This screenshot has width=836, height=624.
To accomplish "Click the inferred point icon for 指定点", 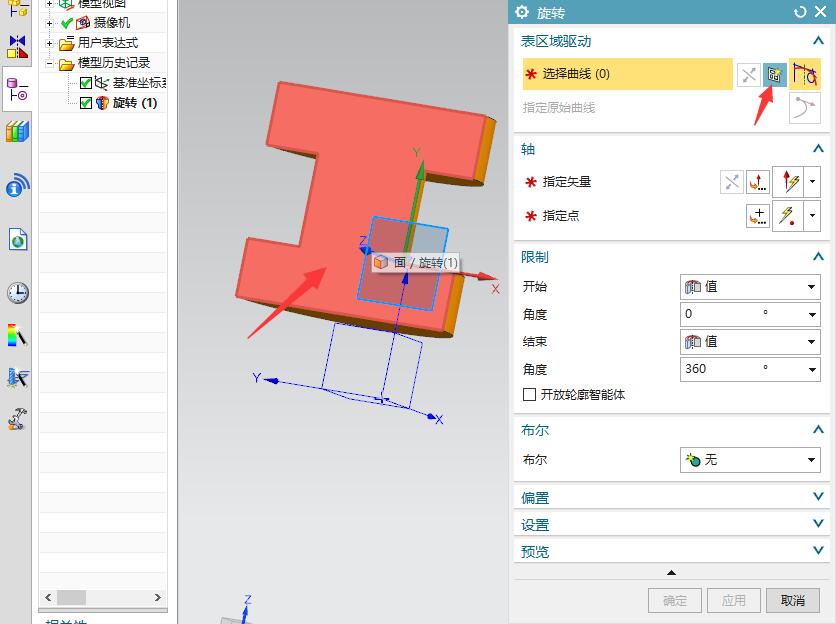I will click(788, 215).
